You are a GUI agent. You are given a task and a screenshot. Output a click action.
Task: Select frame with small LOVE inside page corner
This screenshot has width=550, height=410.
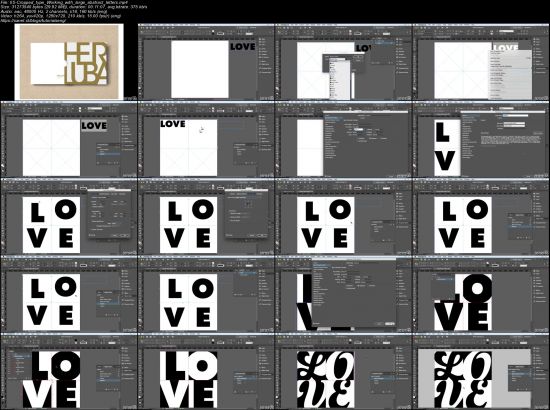pos(206,139)
